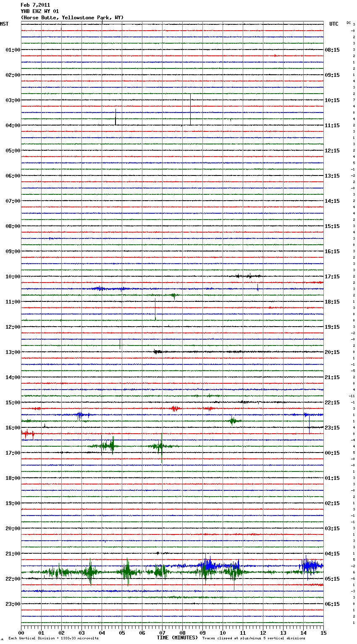
Task: Click the 02:15 UTC time label
Action: pos(332,503)
